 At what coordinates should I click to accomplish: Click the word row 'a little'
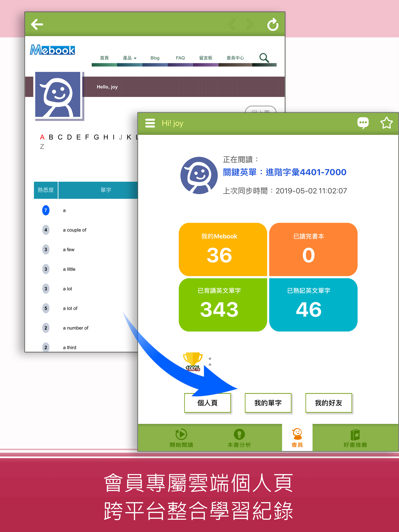(69, 269)
